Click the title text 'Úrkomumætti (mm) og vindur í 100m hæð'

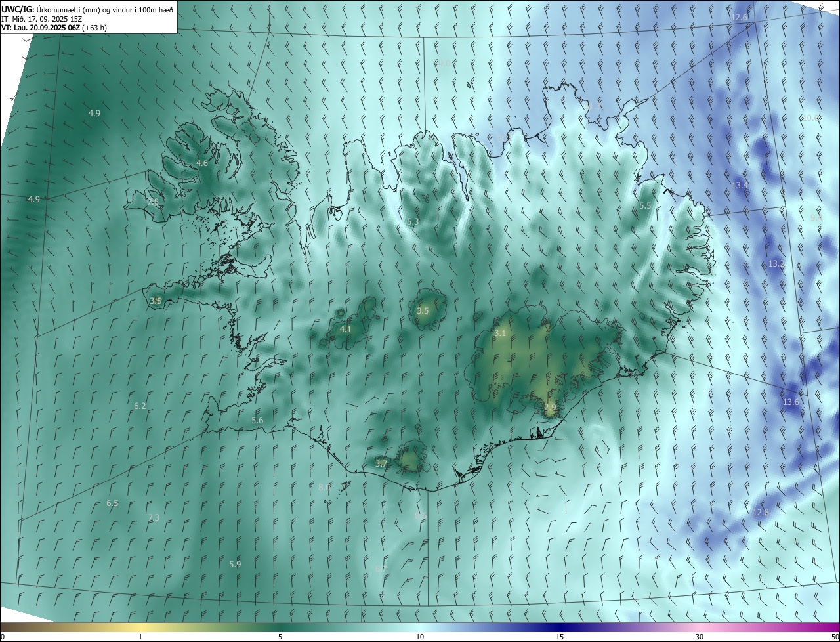point(104,9)
